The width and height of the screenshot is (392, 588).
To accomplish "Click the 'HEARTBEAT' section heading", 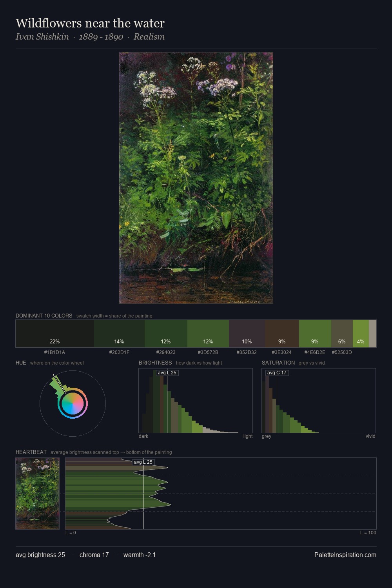I will (31, 452).
